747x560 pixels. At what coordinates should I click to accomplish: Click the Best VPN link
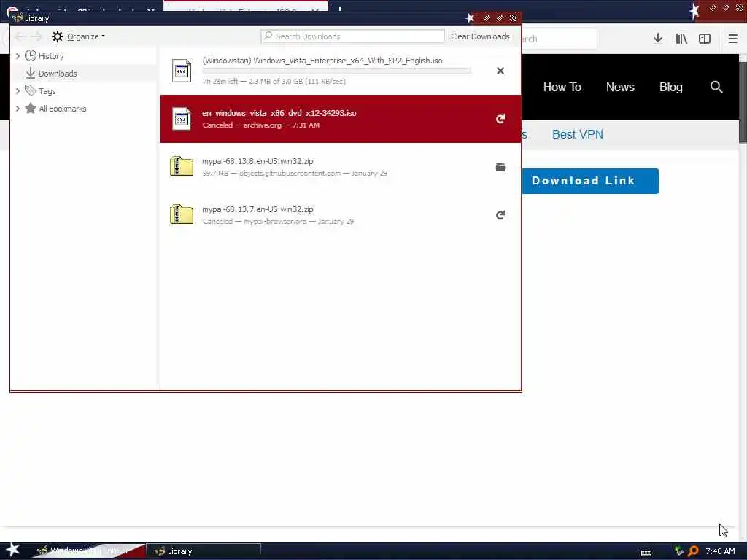coord(578,134)
